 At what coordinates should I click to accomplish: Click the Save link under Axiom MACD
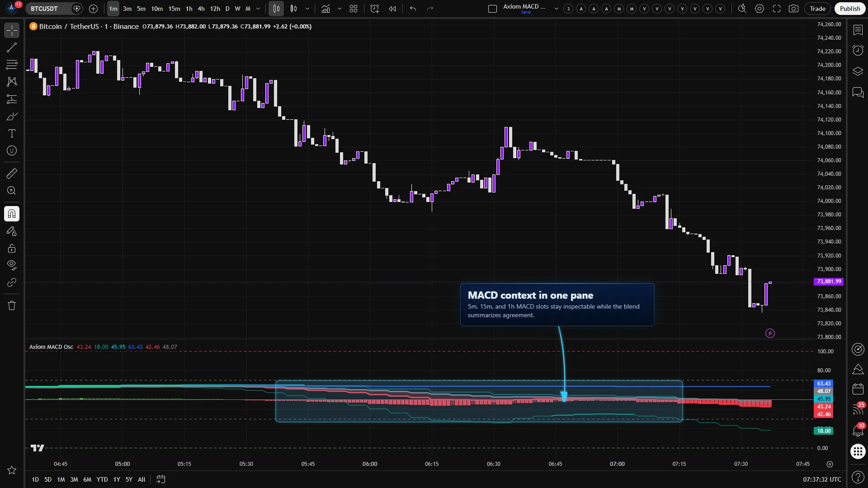click(x=526, y=13)
